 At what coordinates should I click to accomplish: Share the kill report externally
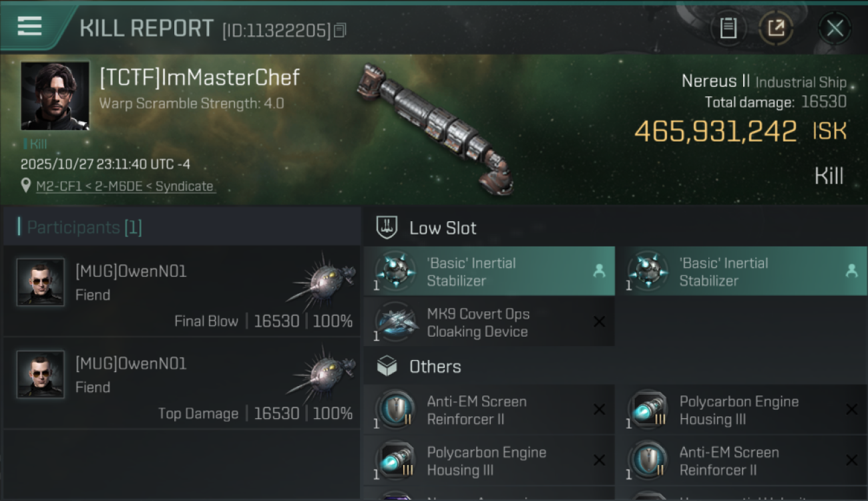point(776,28)
